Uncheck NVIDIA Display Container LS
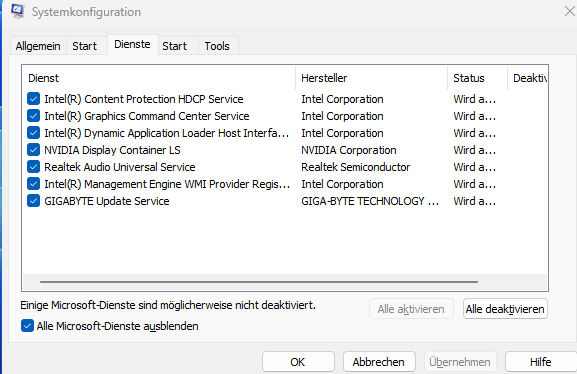 click(33, 149)
